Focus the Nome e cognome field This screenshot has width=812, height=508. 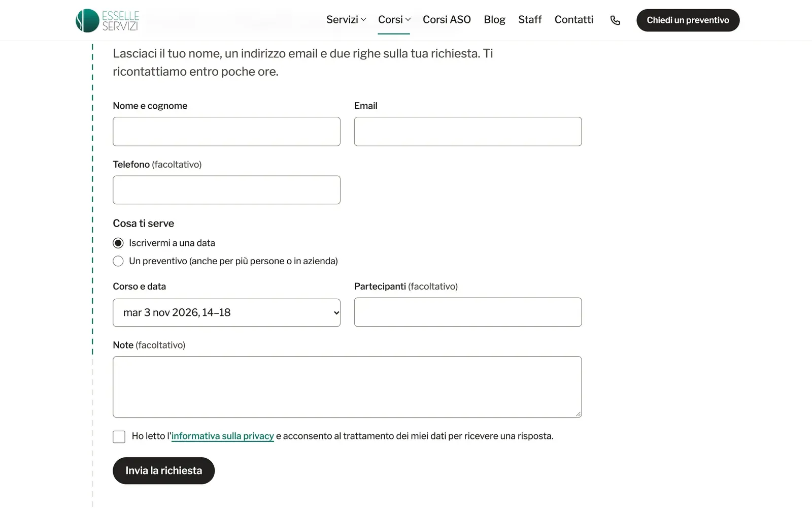pyautogui.click(x=226, y=132)
